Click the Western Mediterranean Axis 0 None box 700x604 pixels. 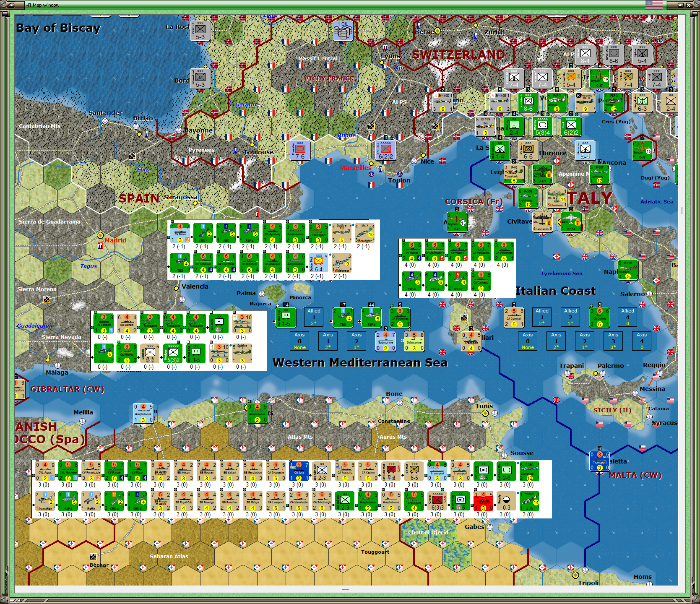point(299,341)
